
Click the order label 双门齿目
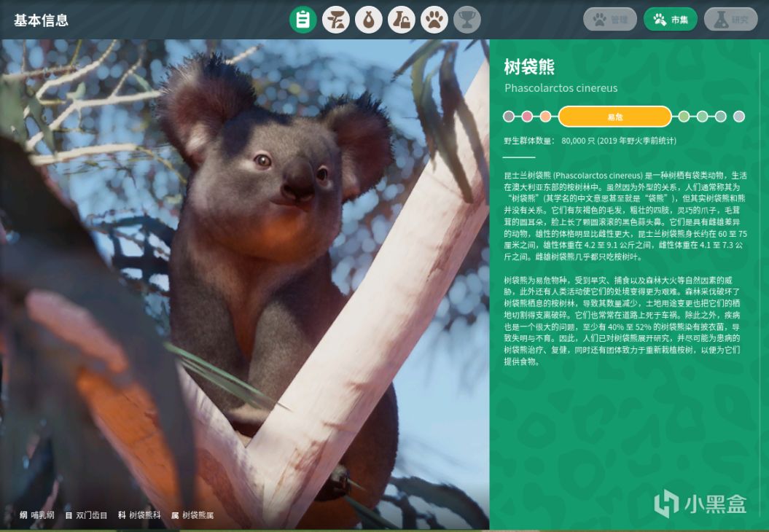pos(91,515)
